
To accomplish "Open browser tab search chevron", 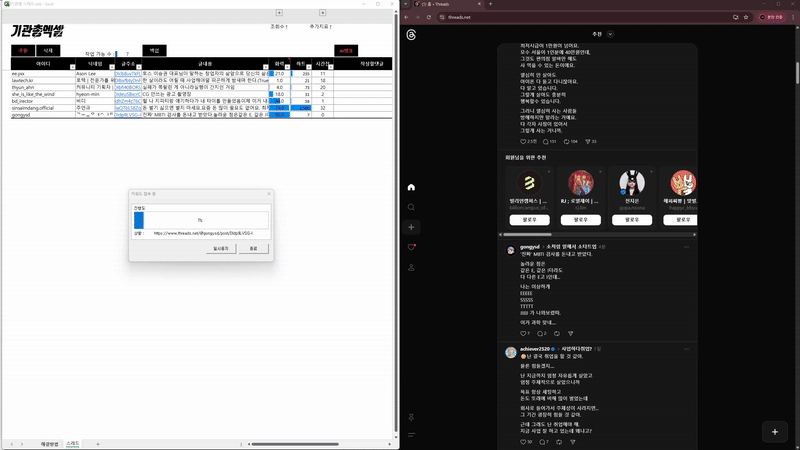I will pos(406,4).
